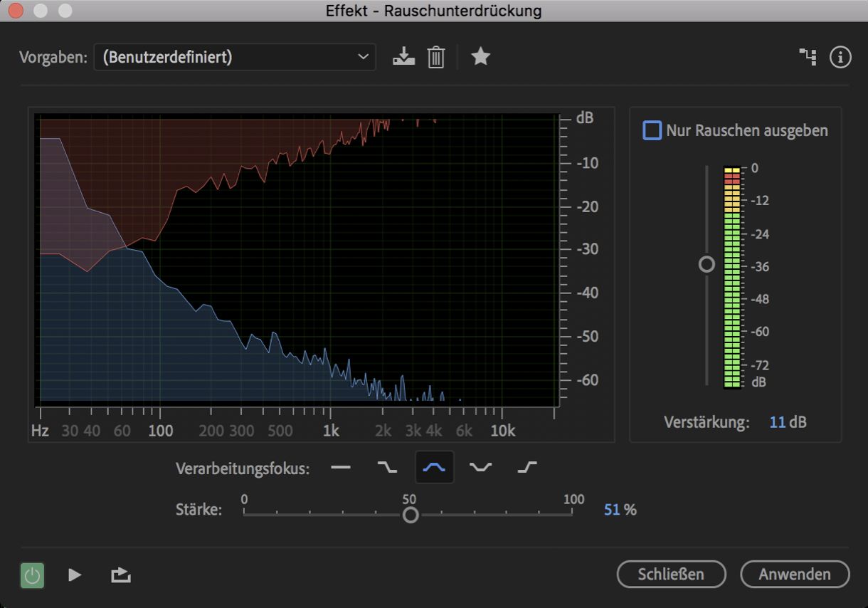Click the Anwenden button
The image size is (868, 608).
[x=795, y=575]
